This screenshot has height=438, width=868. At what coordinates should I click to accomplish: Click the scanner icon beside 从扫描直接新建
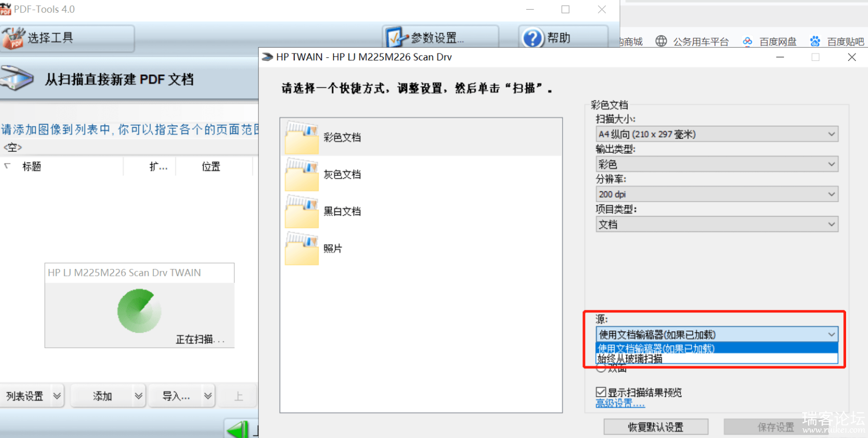tap(17, 79)
